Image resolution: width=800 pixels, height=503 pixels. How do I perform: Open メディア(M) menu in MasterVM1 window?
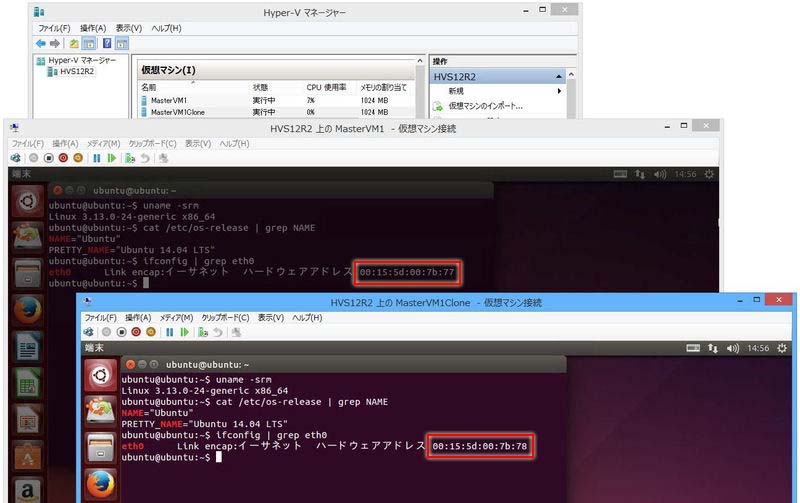pos(104,144)
